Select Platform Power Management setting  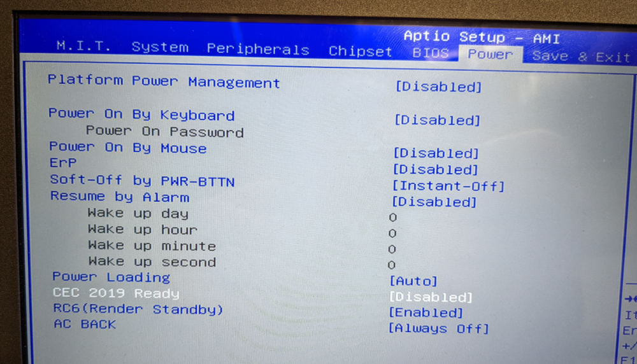164,81
